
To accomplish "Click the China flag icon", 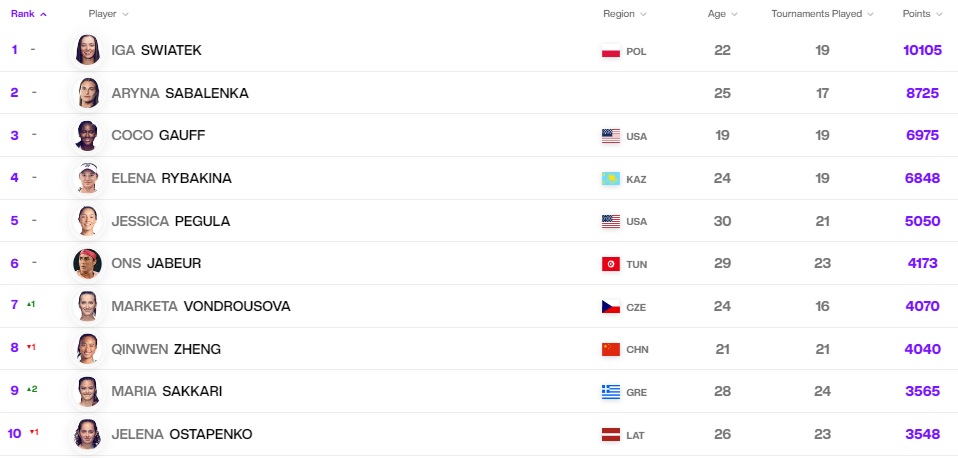I will point(610,349).
